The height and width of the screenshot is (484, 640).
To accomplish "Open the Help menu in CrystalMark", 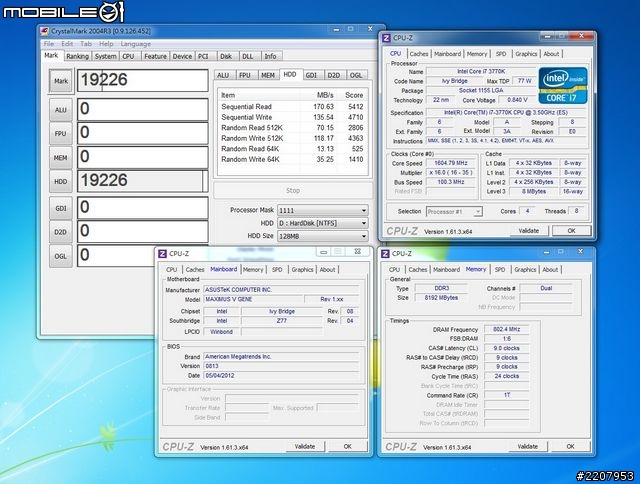I will [x=106, y=44].
